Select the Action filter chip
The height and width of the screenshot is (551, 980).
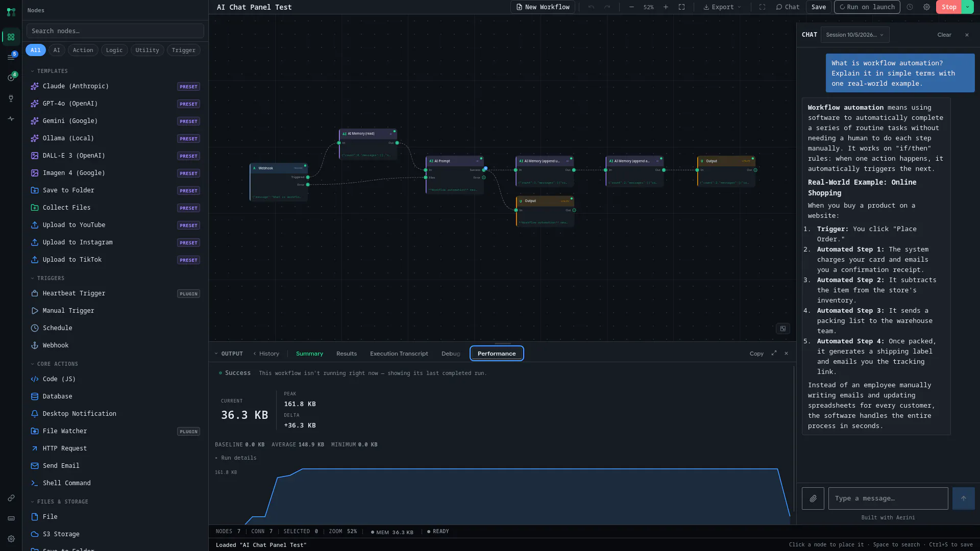(x=83, y=50)
